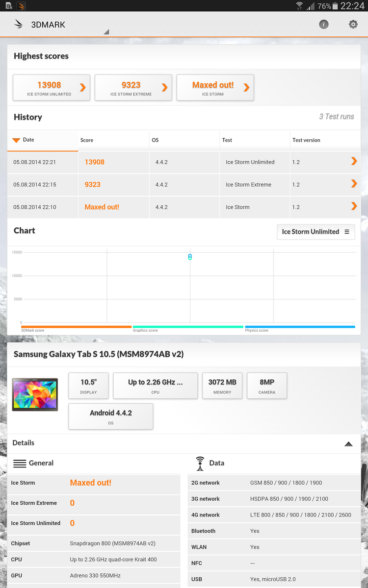Select the Chipset Snapdragon 800 row
Screen dimensions: 368x588
pyautogui.click(x=94, y=543)
